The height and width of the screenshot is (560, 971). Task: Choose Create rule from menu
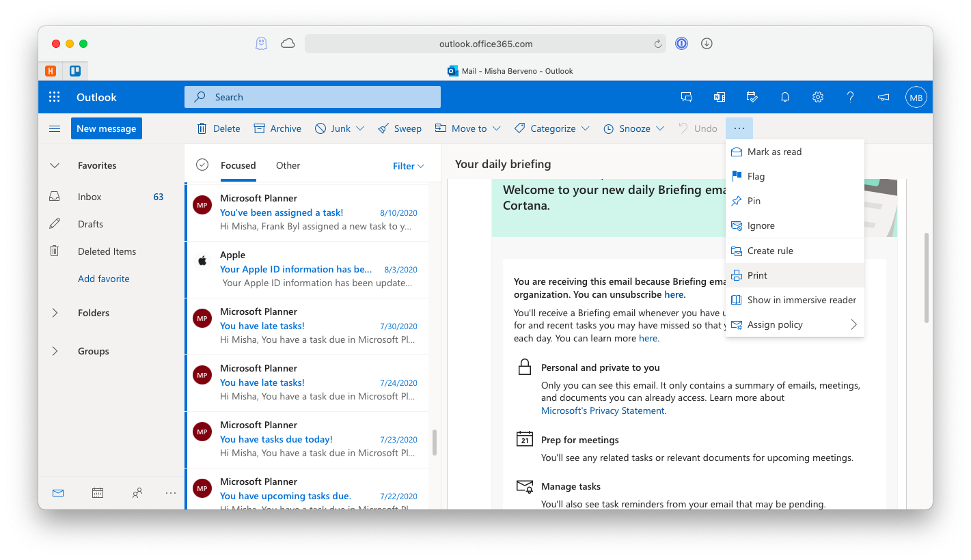click(x=795, y=251)
